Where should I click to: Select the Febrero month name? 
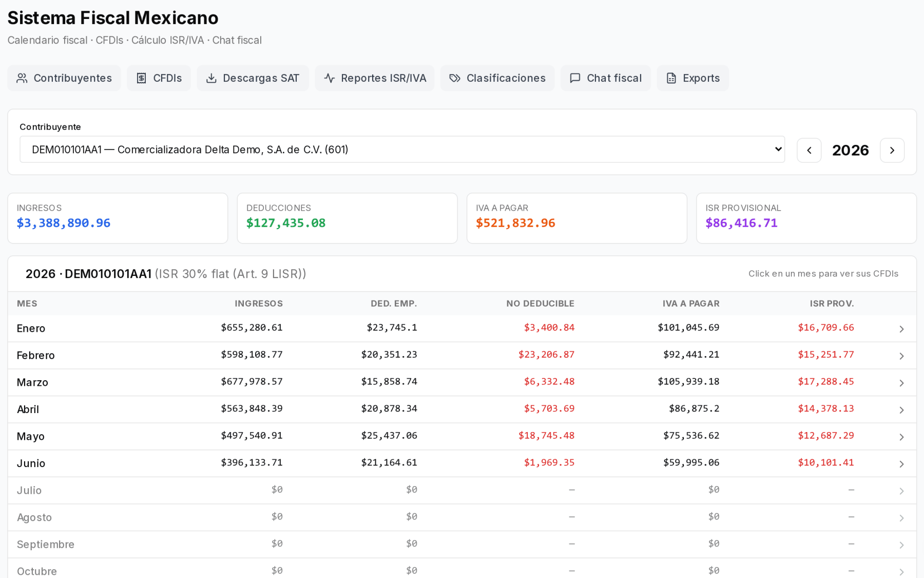click(x=35, y=356)
